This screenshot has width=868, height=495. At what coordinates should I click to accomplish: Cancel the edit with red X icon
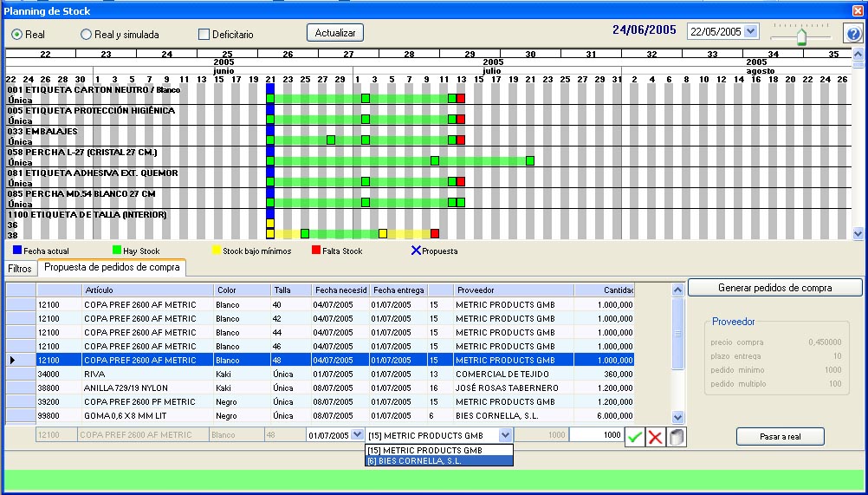click(x=656, y=436)
